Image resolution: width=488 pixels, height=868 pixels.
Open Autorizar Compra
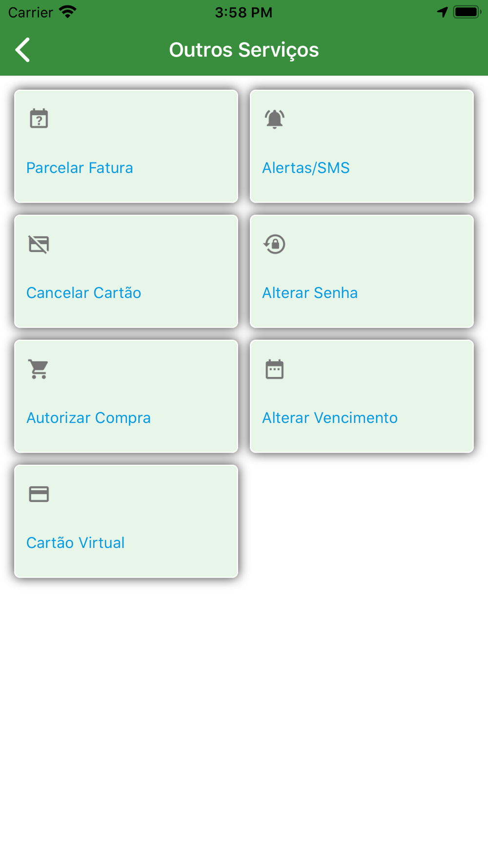pyautogui.click(x=88, y=418)
